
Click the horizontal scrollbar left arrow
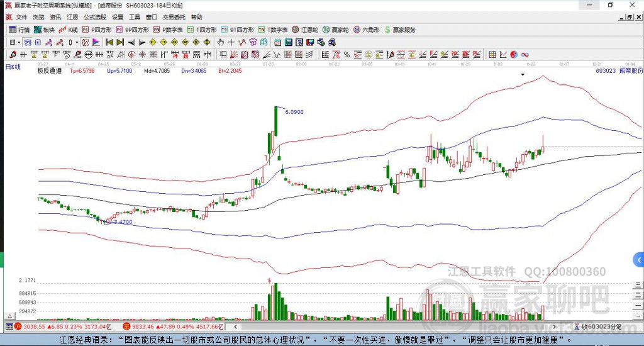235,326
